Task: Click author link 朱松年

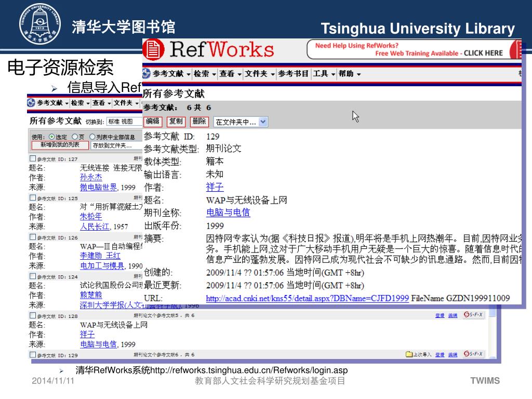Action: point(91,217)
